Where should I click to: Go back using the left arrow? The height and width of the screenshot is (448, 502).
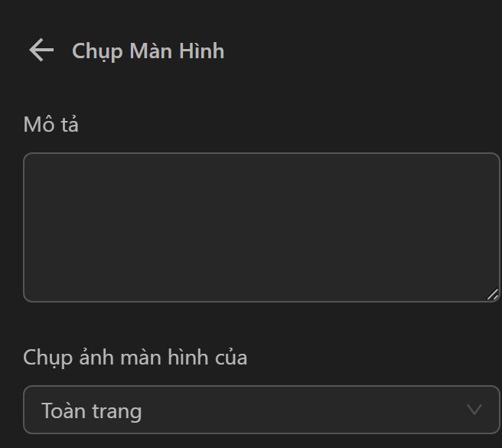point(41,51)
